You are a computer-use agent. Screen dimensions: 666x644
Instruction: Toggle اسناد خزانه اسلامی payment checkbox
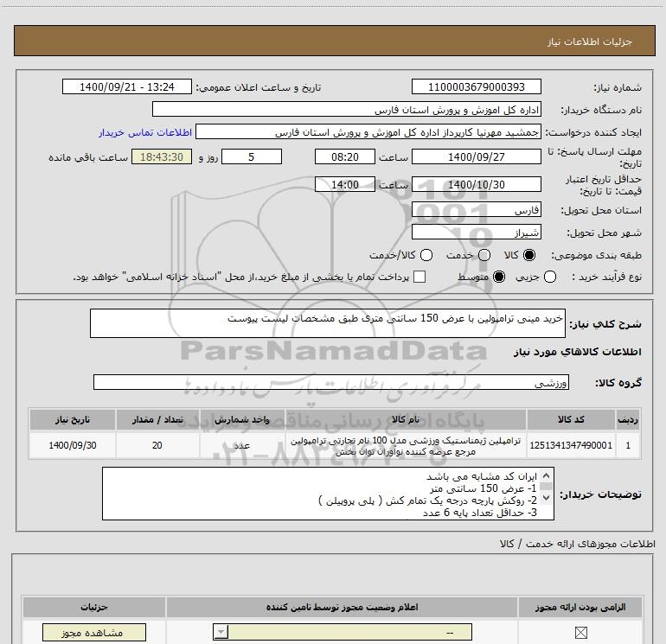[419, 277]
